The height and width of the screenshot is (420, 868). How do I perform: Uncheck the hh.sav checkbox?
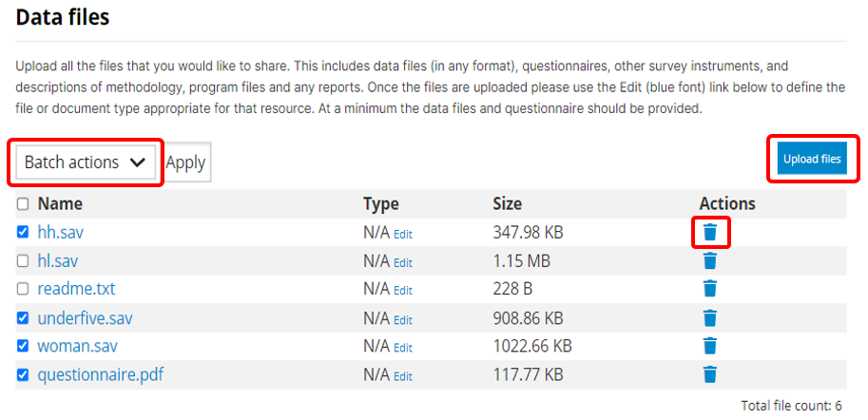point(23,232)
